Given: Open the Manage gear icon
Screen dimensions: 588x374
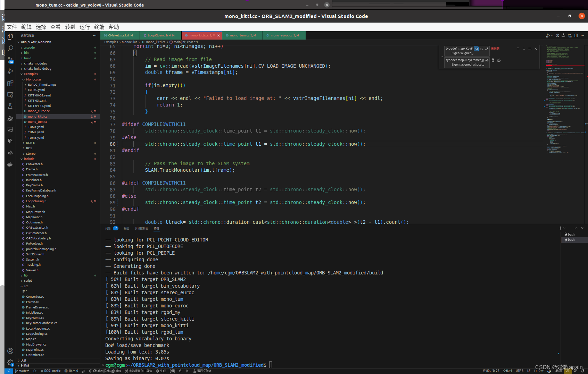Looking at the screenshot, I should tap(10, 362).
